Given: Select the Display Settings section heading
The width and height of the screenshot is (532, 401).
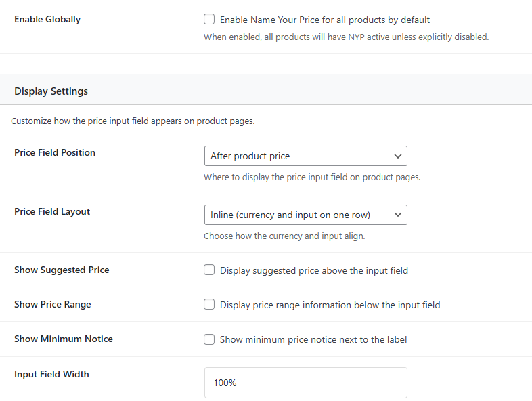Looking at the screenshot, I should [51, 91].
